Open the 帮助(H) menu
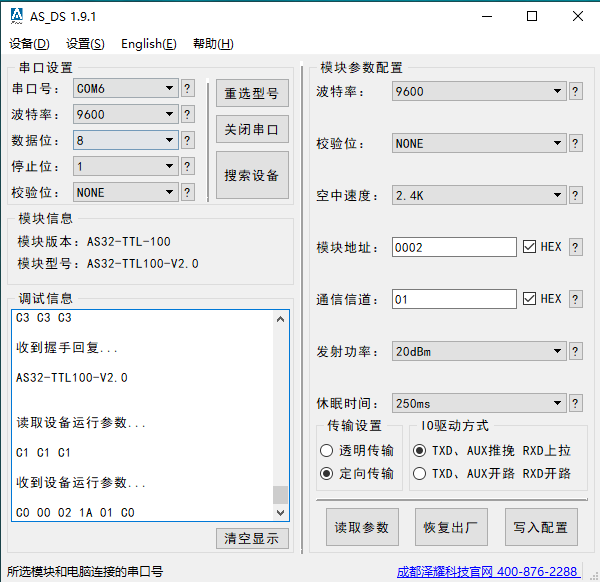Viewport: 600px width, 582px height. click(x=213, y=44)
